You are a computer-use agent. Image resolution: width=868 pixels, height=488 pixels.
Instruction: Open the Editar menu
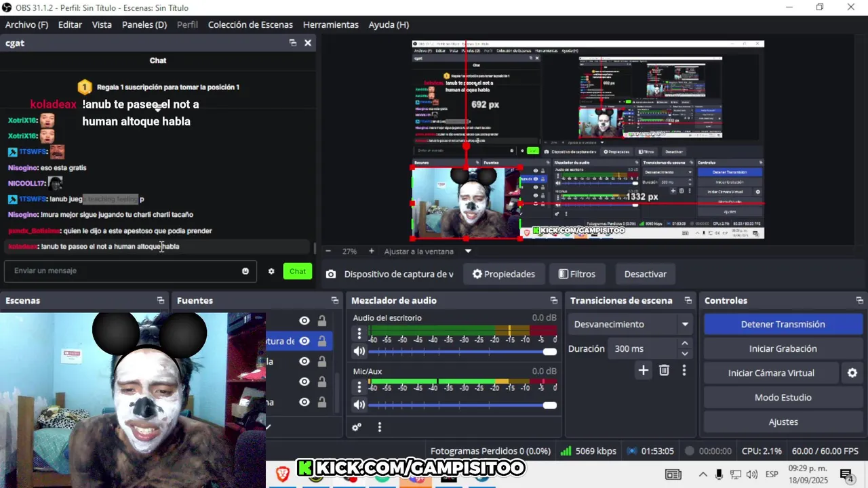point(70,24)
